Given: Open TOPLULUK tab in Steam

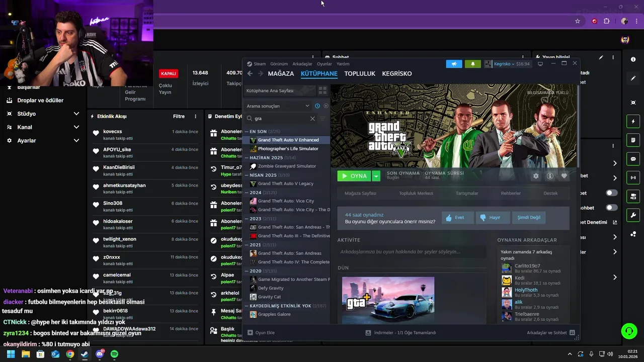Looking at the screenshot, I should (x=360, y=73).
